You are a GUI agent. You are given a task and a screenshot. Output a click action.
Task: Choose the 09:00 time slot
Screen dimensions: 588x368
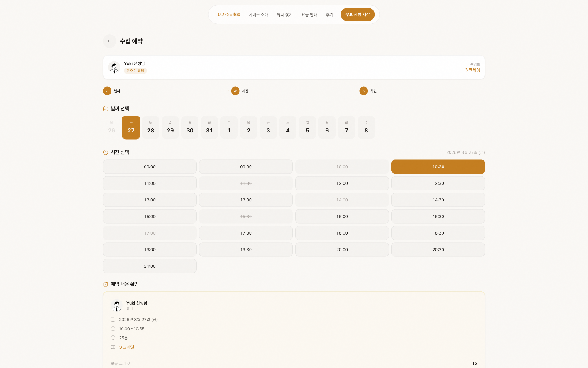tap(150, 167)
